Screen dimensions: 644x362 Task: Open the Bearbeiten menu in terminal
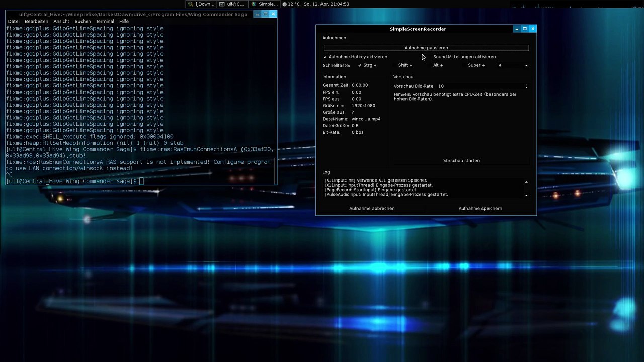[36, 21]
